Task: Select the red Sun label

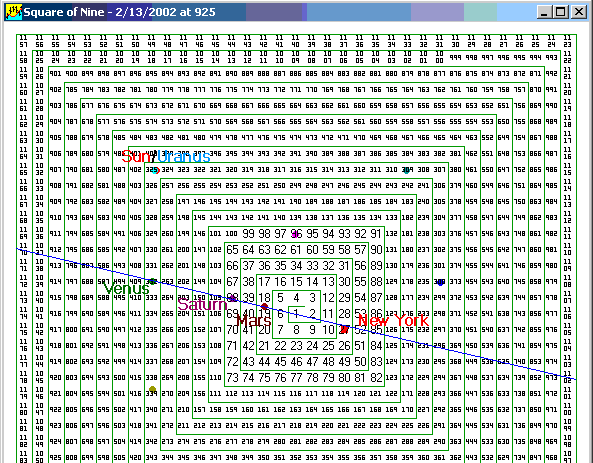Action: tap(136, 156)
